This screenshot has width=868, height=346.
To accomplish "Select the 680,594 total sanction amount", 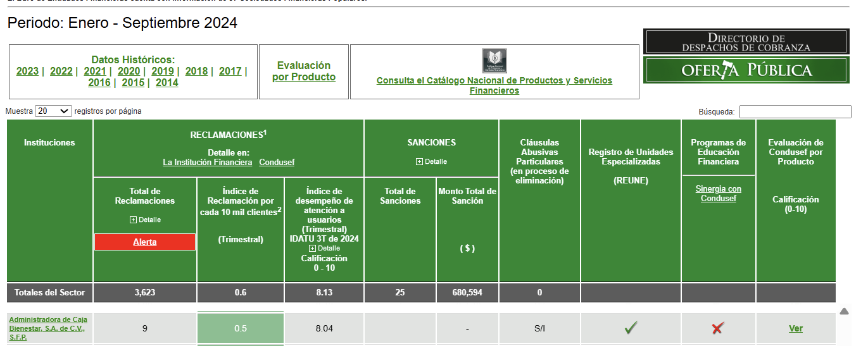I will click(x=467, y=293).
